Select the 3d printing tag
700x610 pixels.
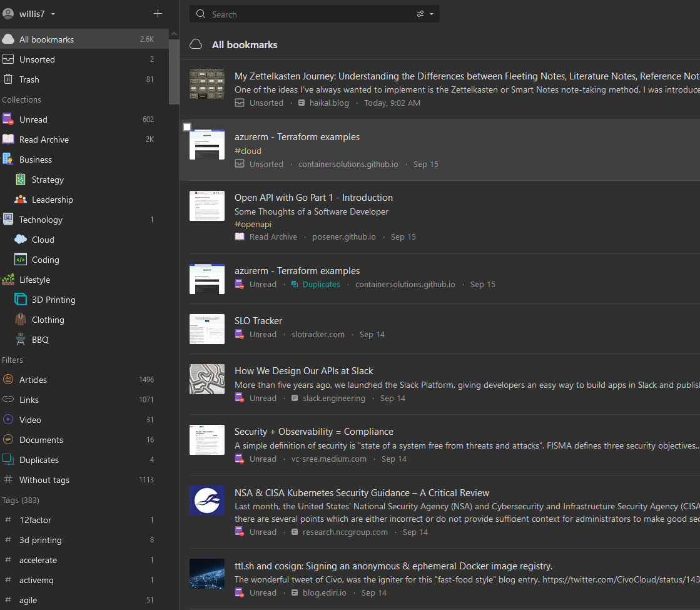(x=84, y=540)
